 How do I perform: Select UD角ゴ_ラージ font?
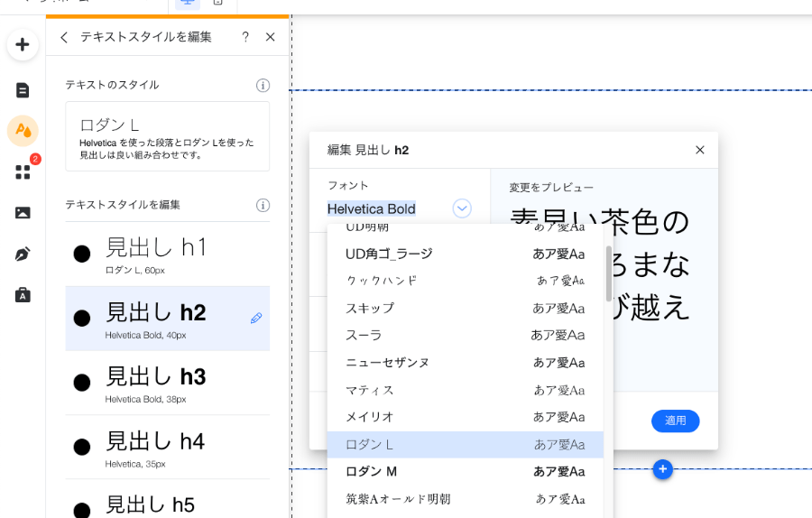tap(465, 254)
